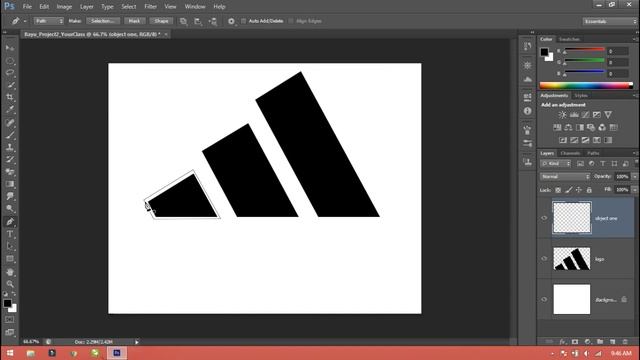Image resolution: width=640 pixels, height=360 pixels.
Task: Click the Shape button
Action: coord(161,21)
